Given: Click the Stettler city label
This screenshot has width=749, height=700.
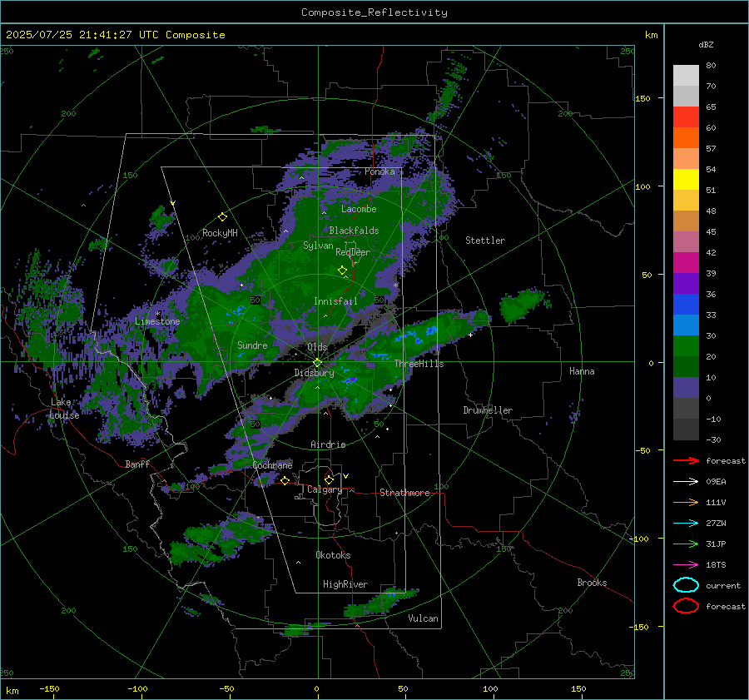Looking at the screenshot, I should pos(485,241).
